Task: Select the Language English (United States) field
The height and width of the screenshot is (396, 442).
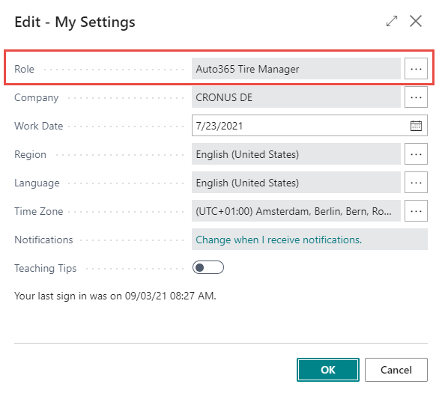Action: click(x=296, y=182)
